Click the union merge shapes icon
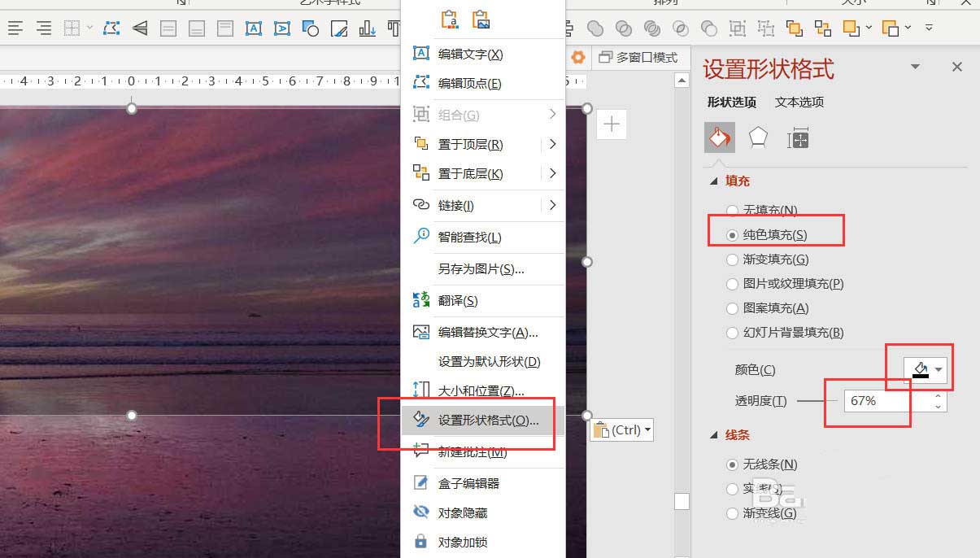The height and width of the screenshot is (558, 980). coord(595,28)
